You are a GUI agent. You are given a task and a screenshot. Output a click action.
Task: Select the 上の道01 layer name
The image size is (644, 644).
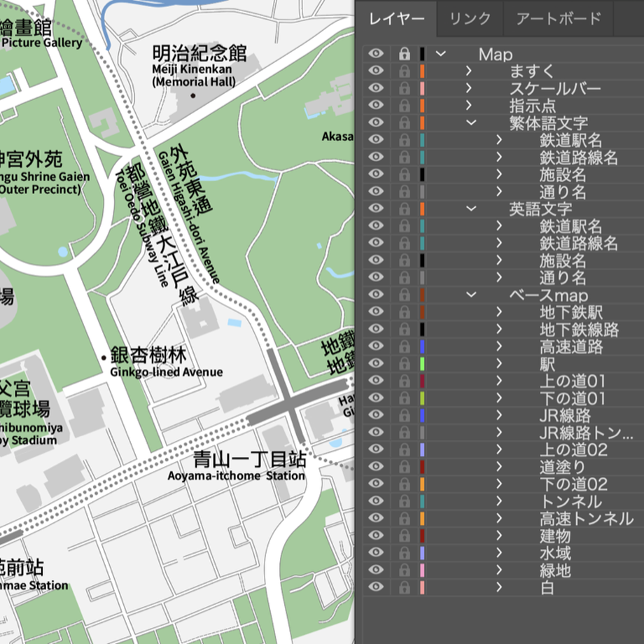point(573,381)
